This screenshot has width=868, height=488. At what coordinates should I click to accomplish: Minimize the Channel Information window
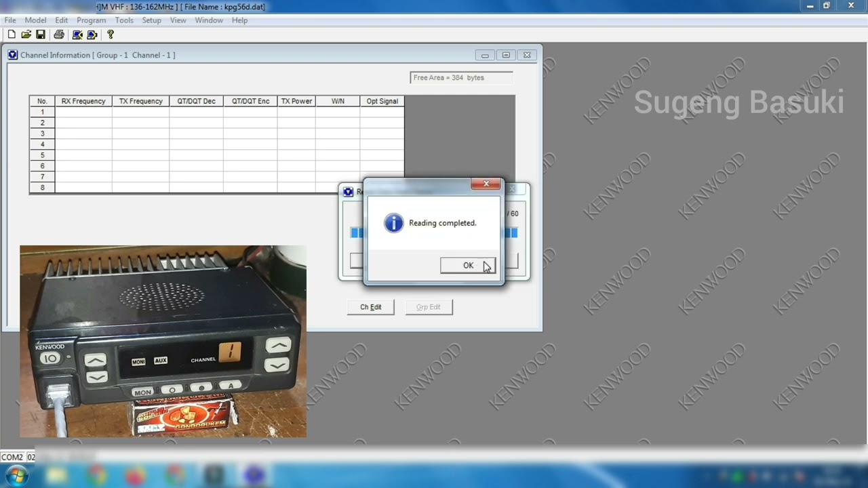pyautogui.click(x=485, y=55)
